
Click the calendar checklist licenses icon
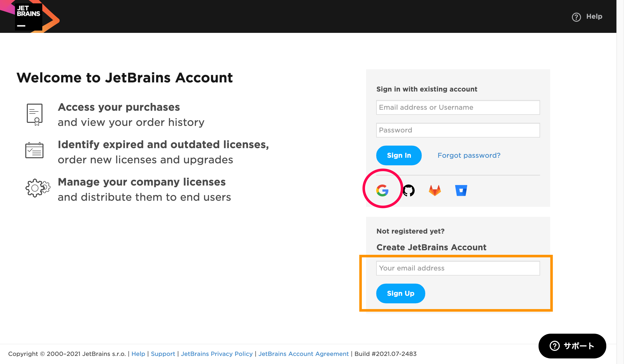[x=34, y=150]
